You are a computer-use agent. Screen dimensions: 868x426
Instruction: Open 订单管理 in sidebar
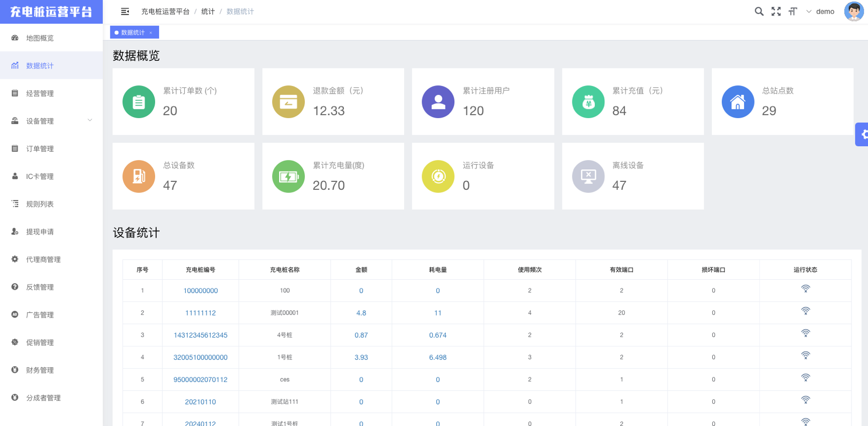click(51, 148)
